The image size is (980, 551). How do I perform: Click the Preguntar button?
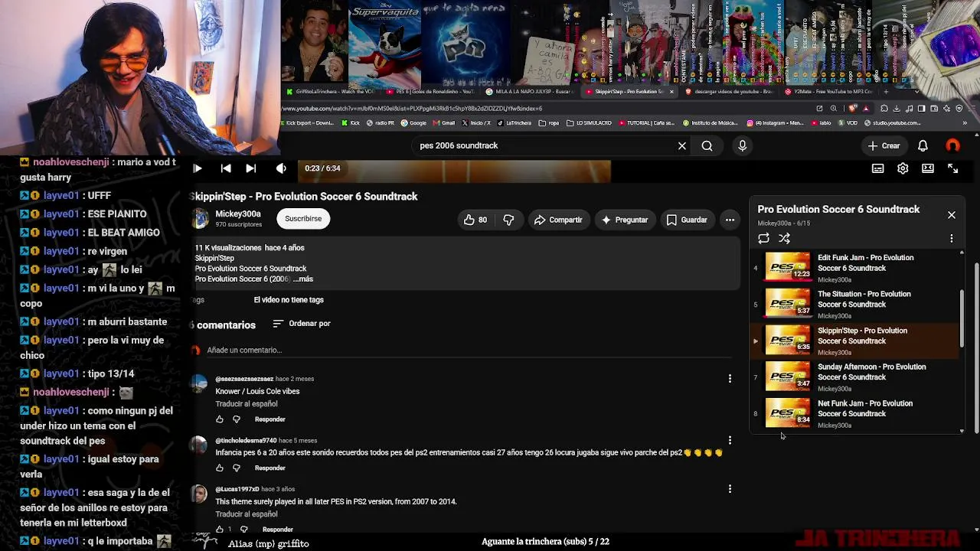pyautogui.click(x=625, y=220)
